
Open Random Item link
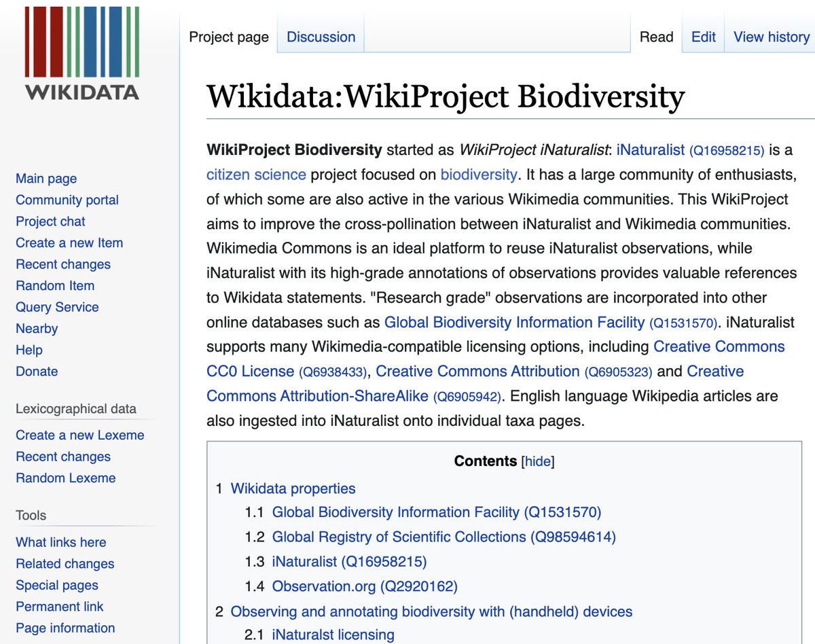[x=55, y=285]
